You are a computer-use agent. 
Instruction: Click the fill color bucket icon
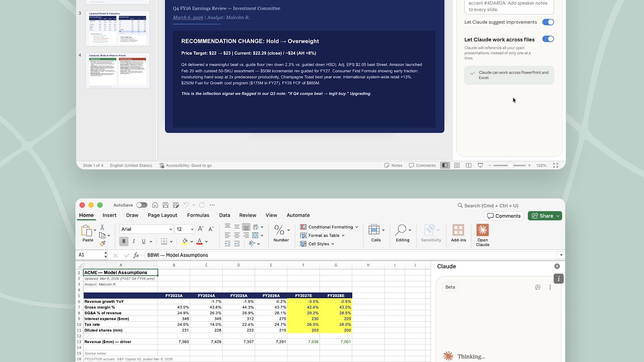pos(185,241)
